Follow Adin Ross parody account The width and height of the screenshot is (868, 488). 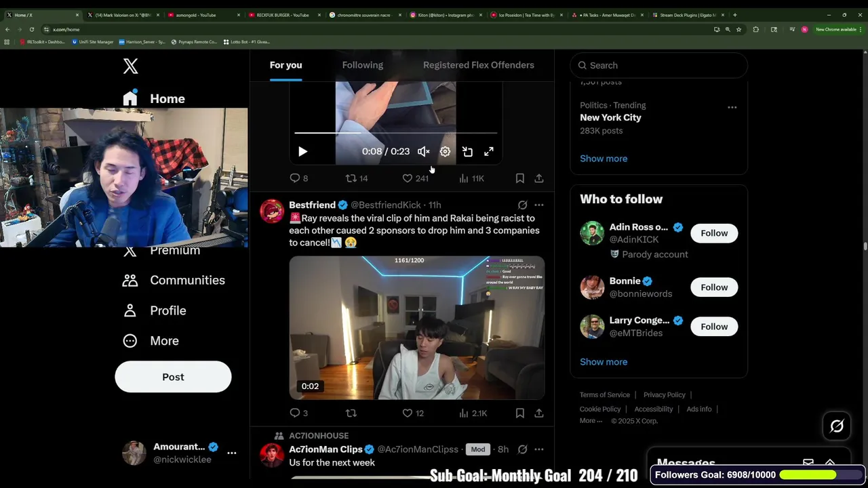tap(714, 233)
